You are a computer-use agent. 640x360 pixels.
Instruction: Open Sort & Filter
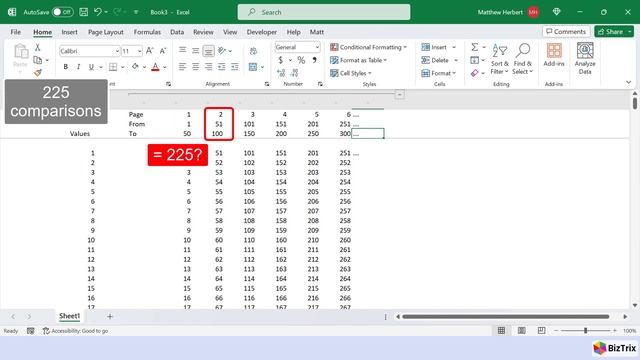[500, 59]
